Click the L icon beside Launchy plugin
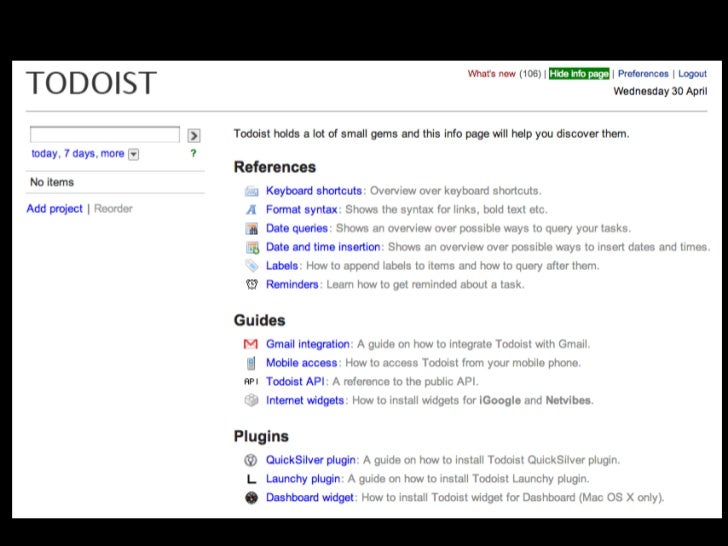 pyautogui.click(x=251, y=479)
